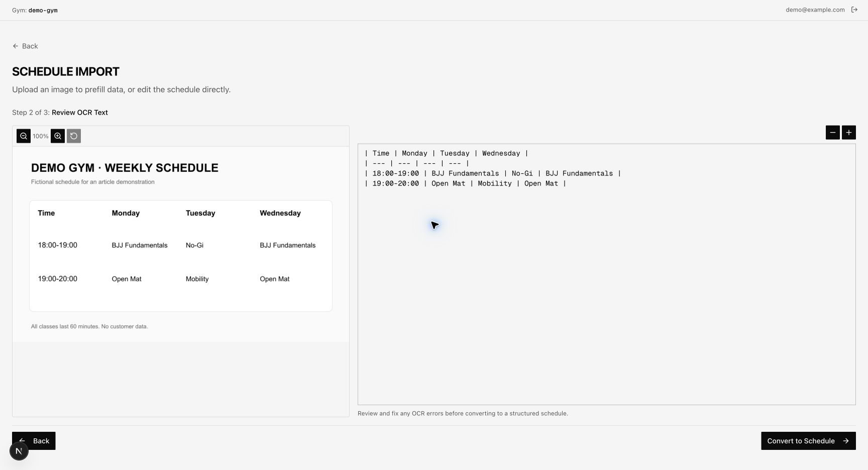Click the OCR header row with Time | Monday
This screenshot has width=868, height=470.
pos(447,153)
